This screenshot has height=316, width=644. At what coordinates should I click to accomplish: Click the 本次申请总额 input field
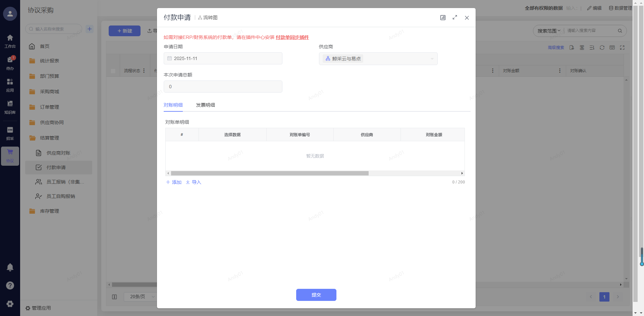pyautogui.click(x=223, y=87)
